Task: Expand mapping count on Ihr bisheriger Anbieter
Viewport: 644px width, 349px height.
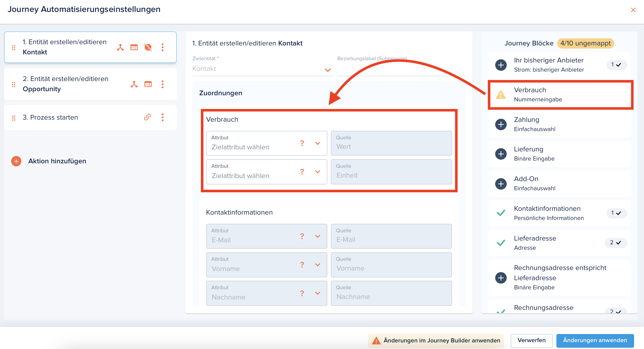Action: (x=616, y=65)
